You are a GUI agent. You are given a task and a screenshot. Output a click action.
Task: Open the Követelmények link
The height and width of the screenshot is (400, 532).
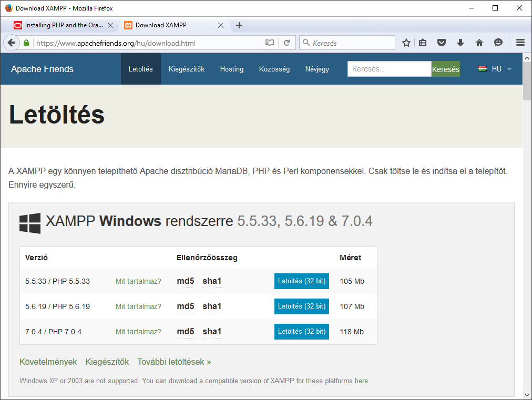click(x=48, y=362)
